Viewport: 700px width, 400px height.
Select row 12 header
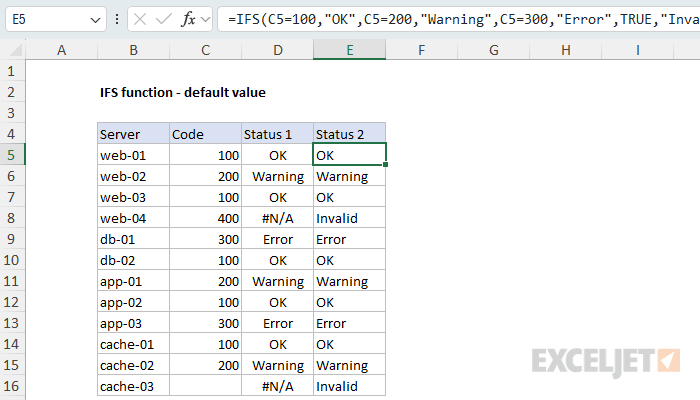12,302
